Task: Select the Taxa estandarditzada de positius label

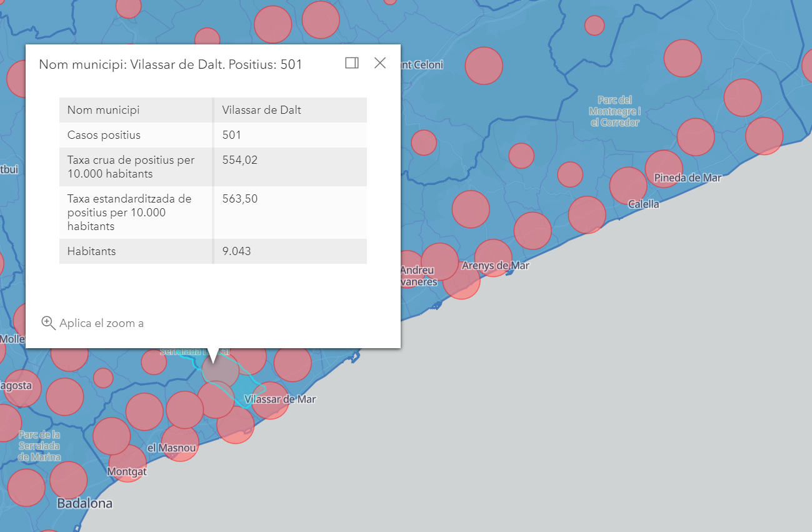Action: [129, 213]
